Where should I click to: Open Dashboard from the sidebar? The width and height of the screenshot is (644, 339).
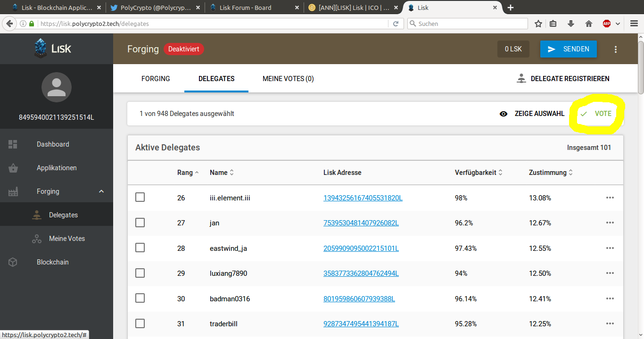[53, 144]
